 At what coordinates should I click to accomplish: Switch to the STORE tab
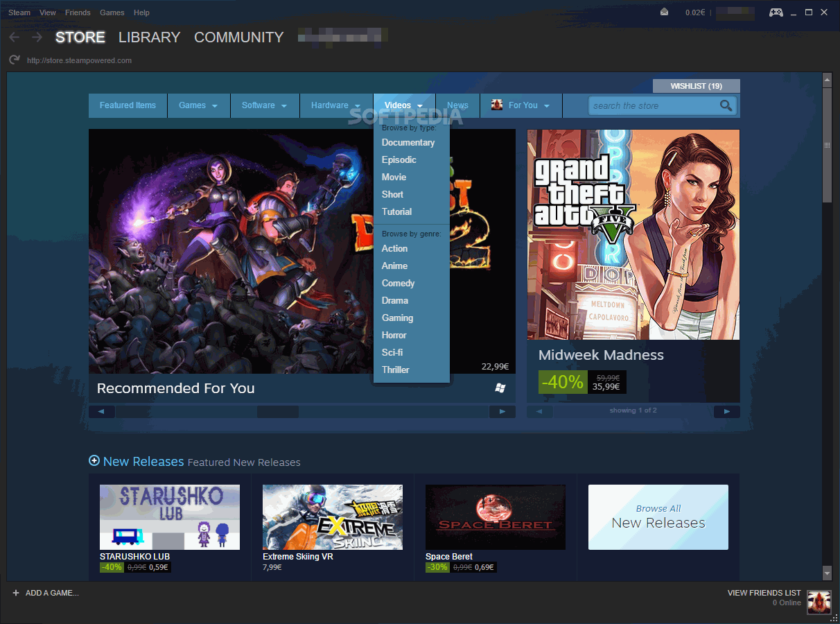point(80,37)
